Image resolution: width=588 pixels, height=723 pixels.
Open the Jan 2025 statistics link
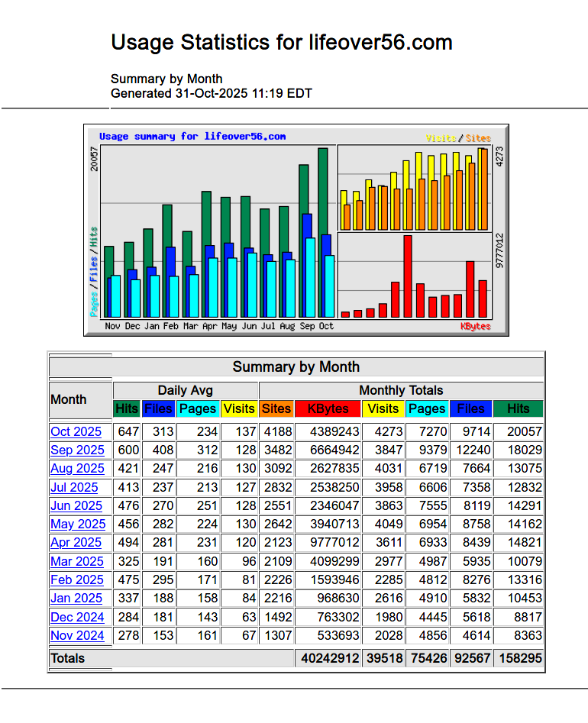(x=76, y=598)
